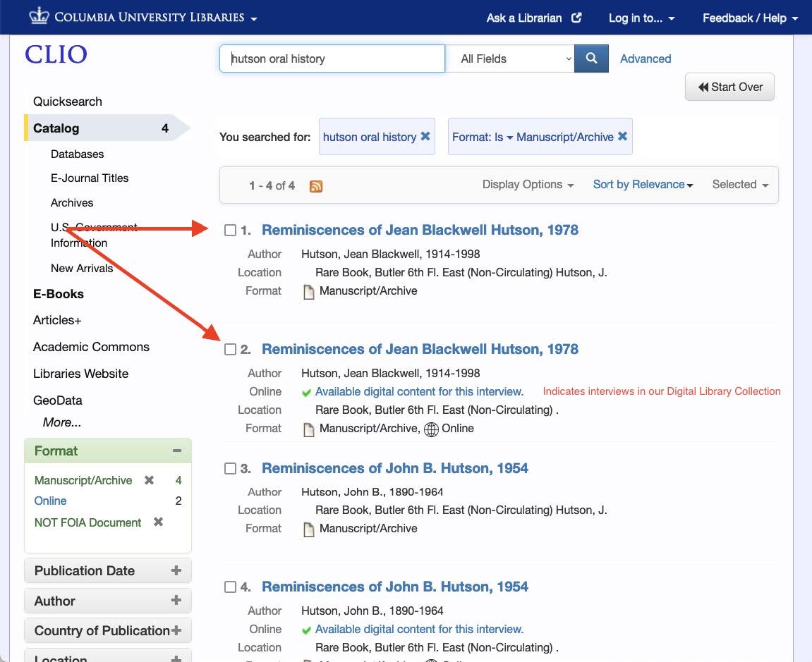Click the Manuscript/Archive document icon on result 1
This screenshot has width=812, height=662.
coord(308,290)
